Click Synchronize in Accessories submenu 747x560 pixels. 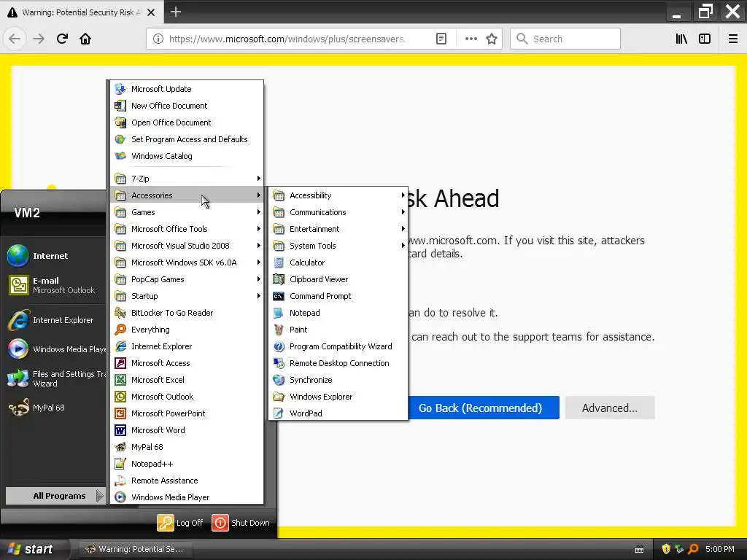click(338, 379)
